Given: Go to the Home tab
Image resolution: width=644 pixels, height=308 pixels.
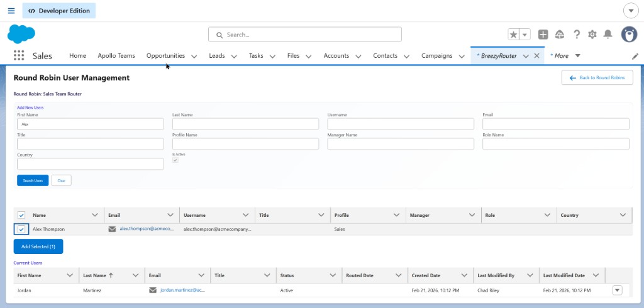Looking at the screenshot, I should click(77, 56).
